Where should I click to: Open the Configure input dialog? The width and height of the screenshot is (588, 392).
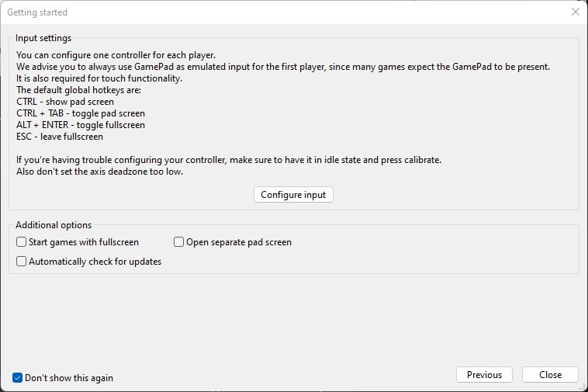293,195
